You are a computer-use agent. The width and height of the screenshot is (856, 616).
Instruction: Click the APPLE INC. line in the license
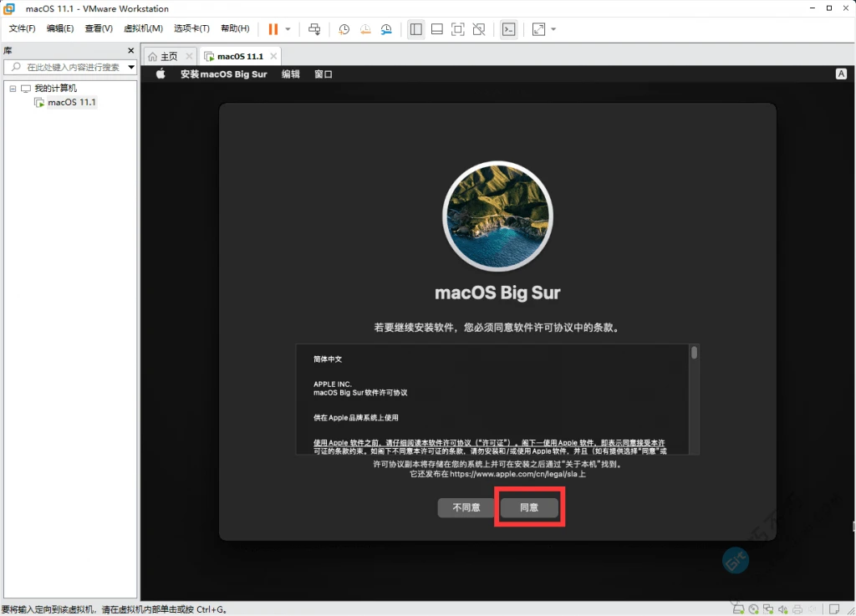pyautogui.click(x=333, y=384)
